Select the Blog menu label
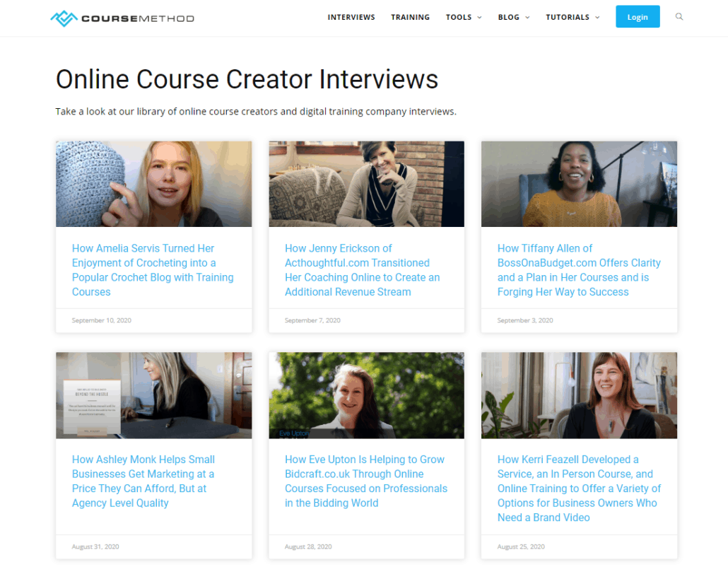 (x=508, y=17)
